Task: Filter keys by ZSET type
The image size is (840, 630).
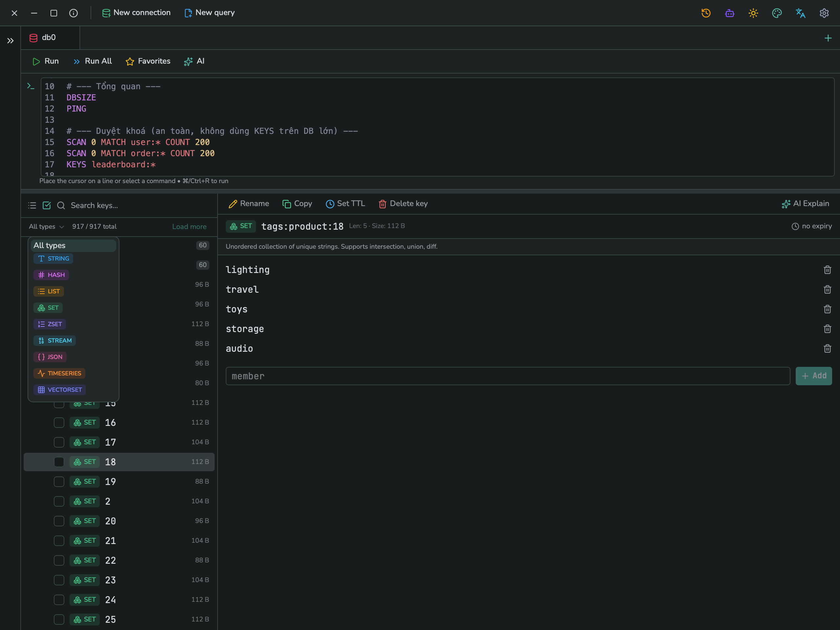Action: tap(50, 324)
